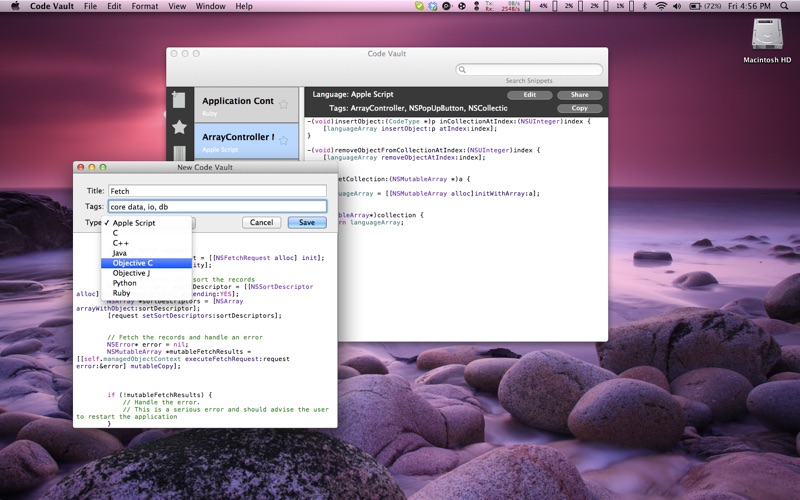Click the network Tx/Rx rate indicator
Image resolution: width=800 pixels, height=500 pixels.
pos(503,6)
